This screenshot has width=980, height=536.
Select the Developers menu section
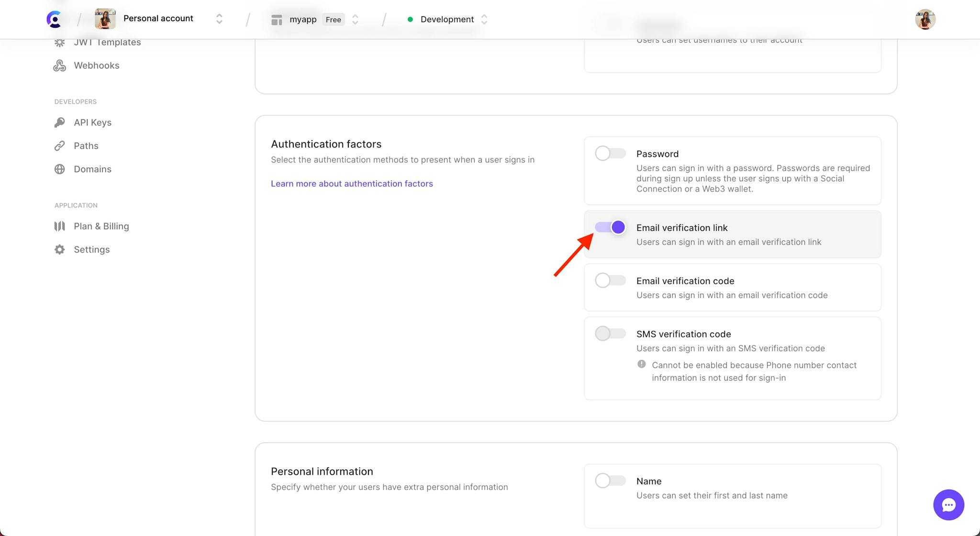75,101
